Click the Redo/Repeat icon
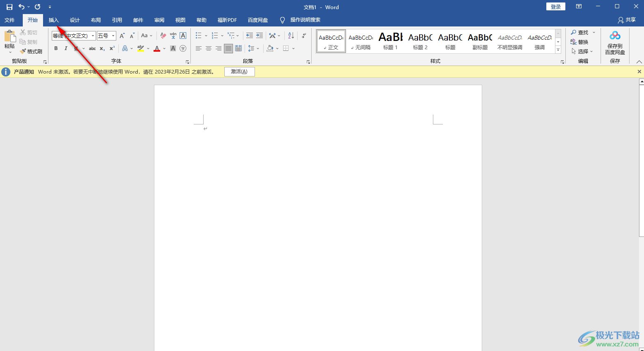This screenshot has height=351, width=644. [x=37, y=7]
